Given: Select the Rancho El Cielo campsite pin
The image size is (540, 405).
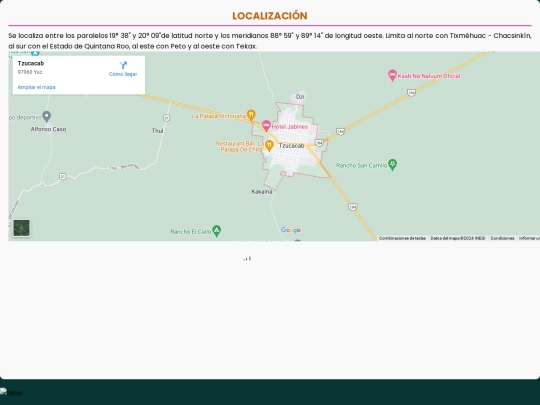Looking at the screenshot, I should 216,231.
